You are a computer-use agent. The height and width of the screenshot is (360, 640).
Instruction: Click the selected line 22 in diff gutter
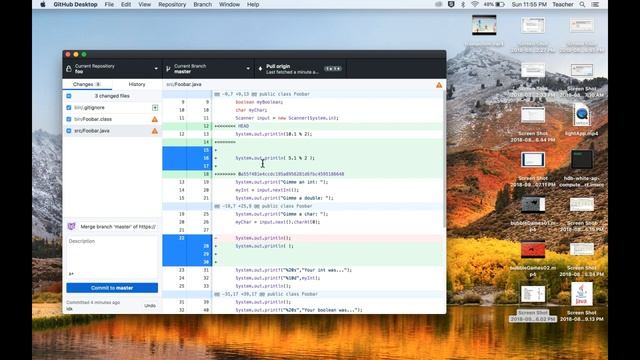tap(187, 238)
